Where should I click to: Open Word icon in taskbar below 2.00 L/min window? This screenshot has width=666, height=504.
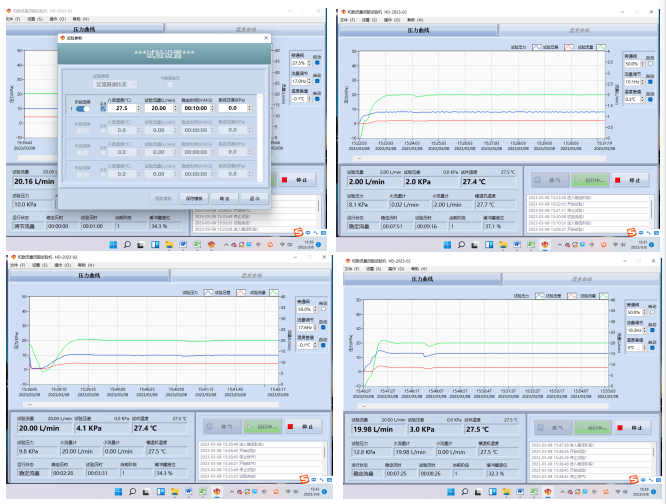click(x=517, y=245)
